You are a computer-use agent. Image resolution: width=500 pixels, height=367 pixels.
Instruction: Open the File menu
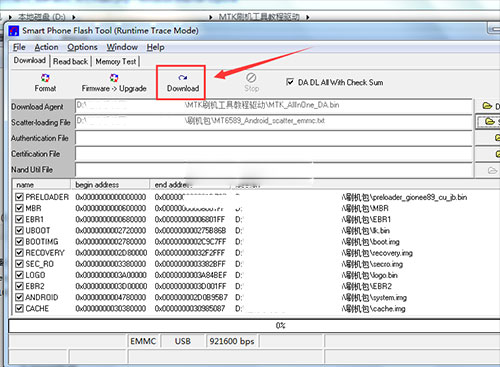(x=19, y=47)
